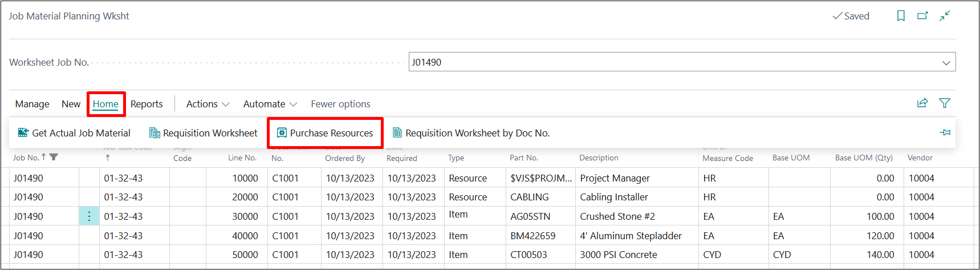Open row options for Crushed Stone line

click(89, 216)
